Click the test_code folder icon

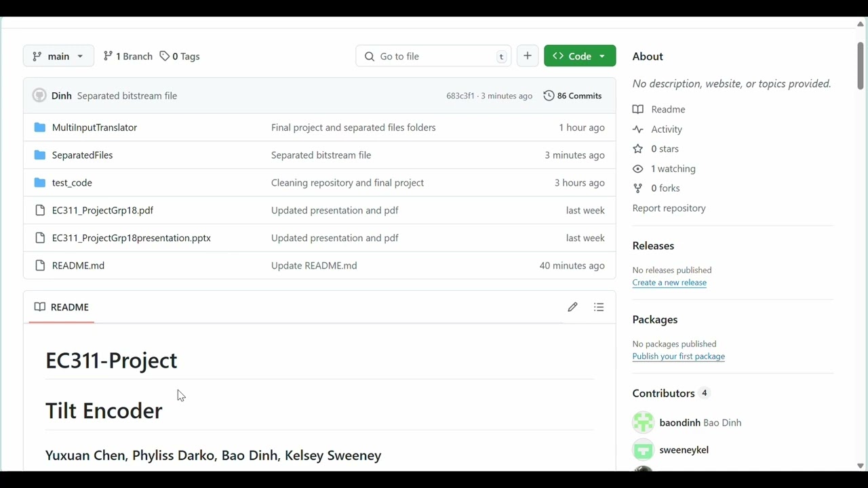pos(40,183)
